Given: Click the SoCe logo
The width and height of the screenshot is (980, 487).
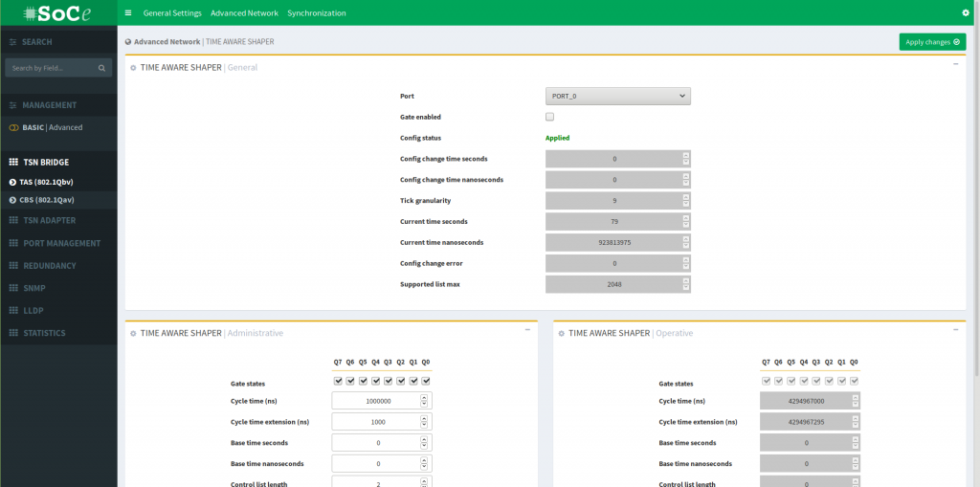Looking at the screenshot, I should tap(57, 13).
